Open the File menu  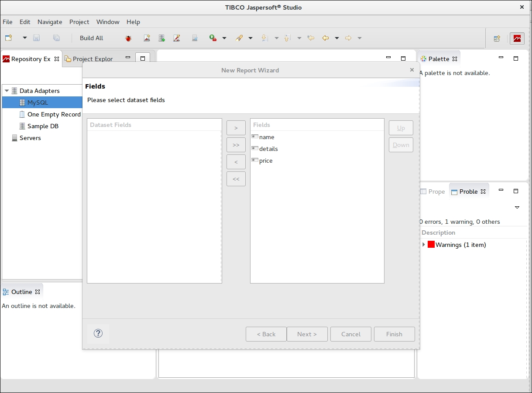click(7, 22)
